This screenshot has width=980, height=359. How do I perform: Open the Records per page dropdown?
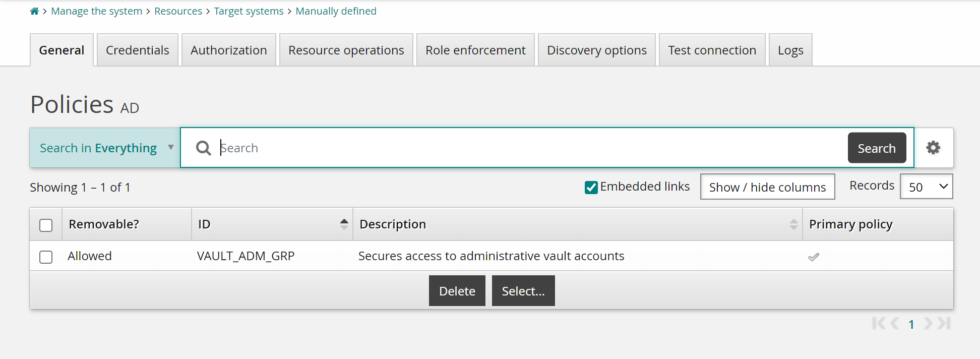[926, 187]
